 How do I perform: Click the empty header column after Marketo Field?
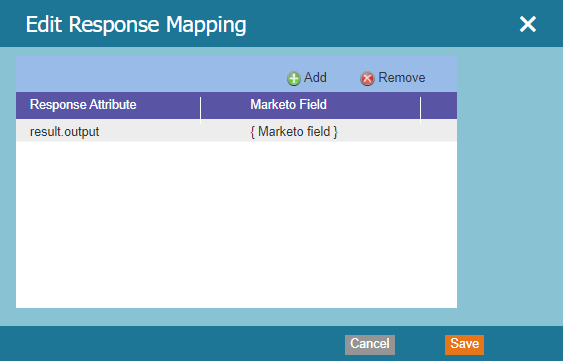(439, 106)
